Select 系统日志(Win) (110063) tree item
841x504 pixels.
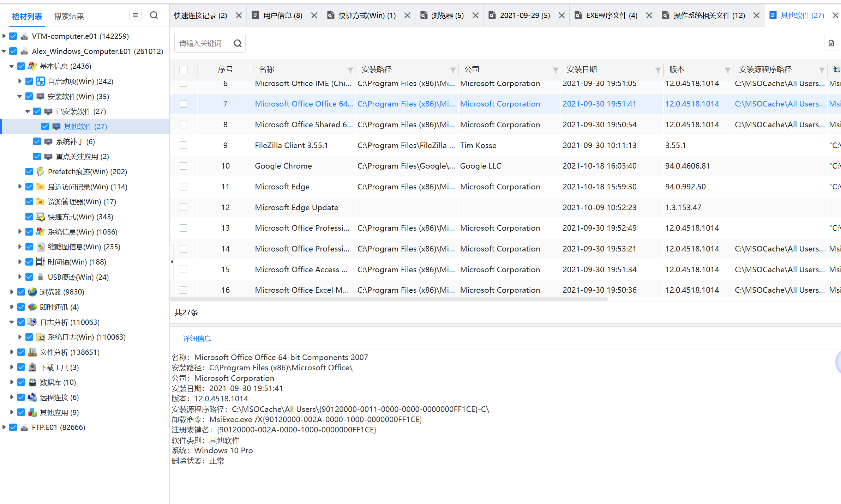click(x=87, y=337)
